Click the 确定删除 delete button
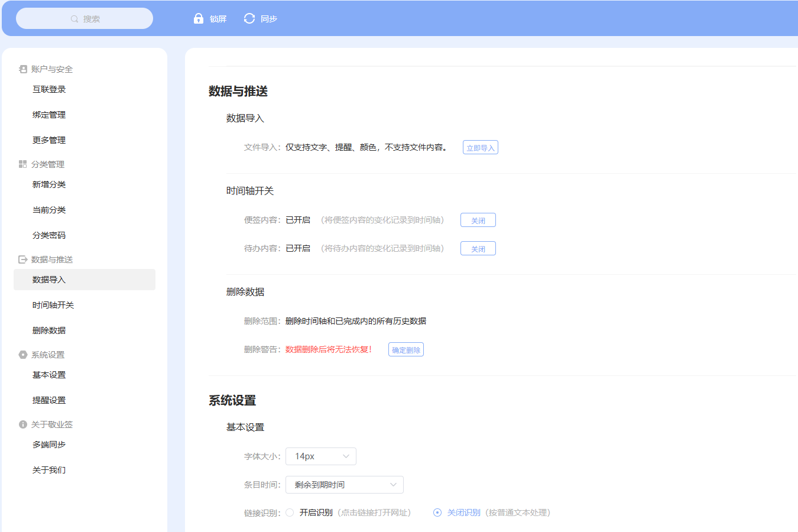The image size is (798, 532). click(406, 349)
